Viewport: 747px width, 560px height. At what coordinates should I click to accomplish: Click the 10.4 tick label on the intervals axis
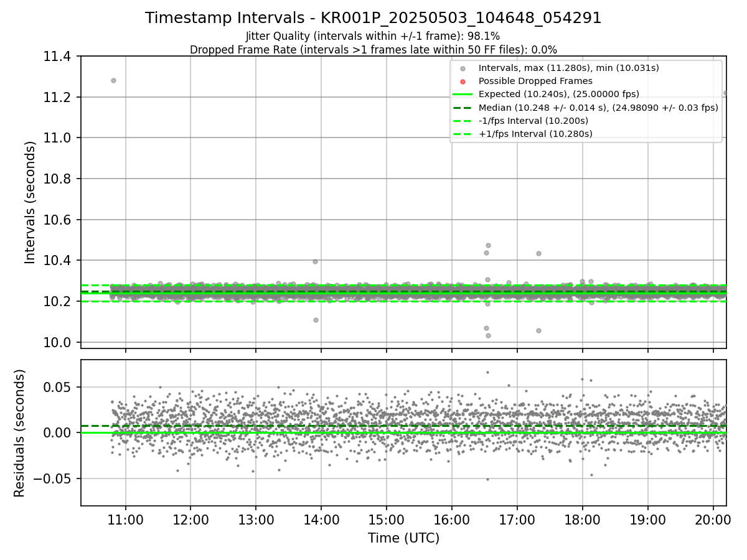(57, 261)
